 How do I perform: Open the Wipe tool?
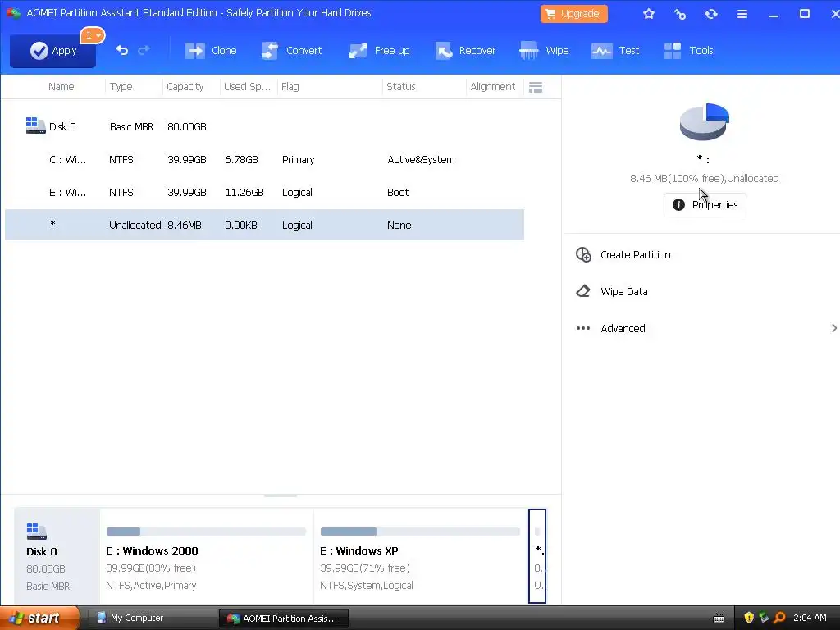544,51
